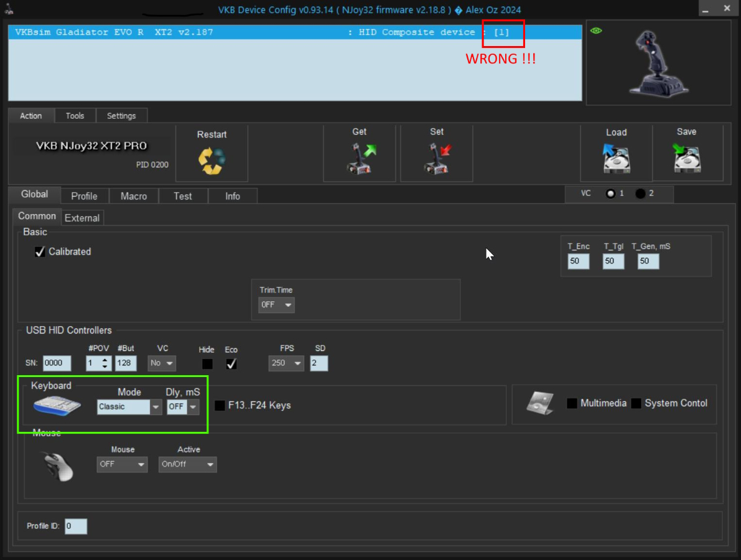Switch to the Action tab
The height and width of the screenshot is (560, 741).
point(31,116)
